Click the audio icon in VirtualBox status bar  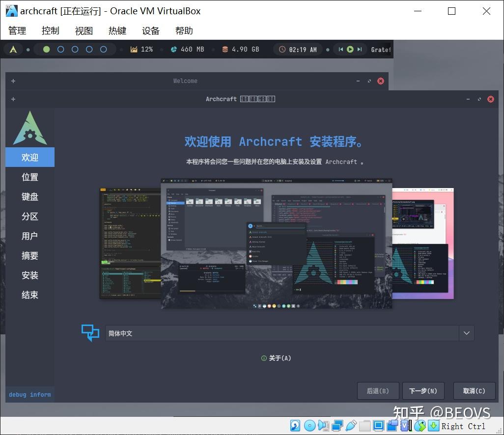323,426
